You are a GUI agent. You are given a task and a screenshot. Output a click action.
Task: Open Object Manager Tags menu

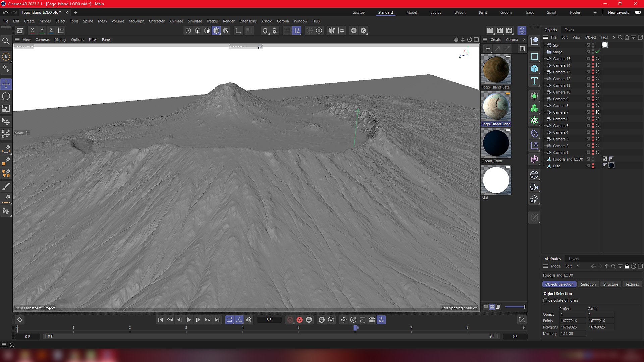pyautogui.click(x=604, y=37)
